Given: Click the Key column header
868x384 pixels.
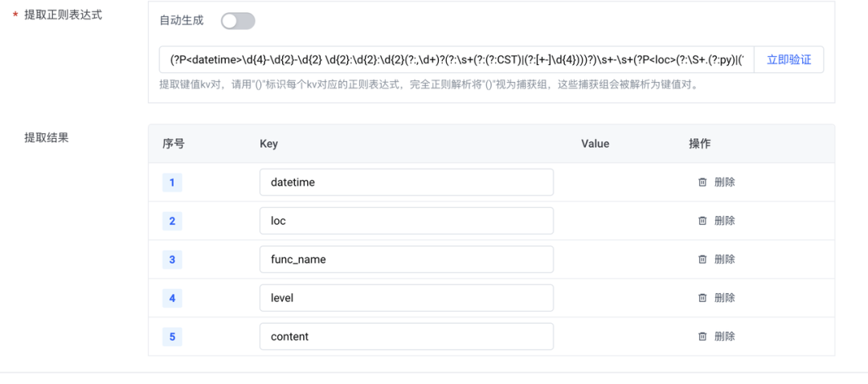Looking at the screenshot, I should (268, 144).
